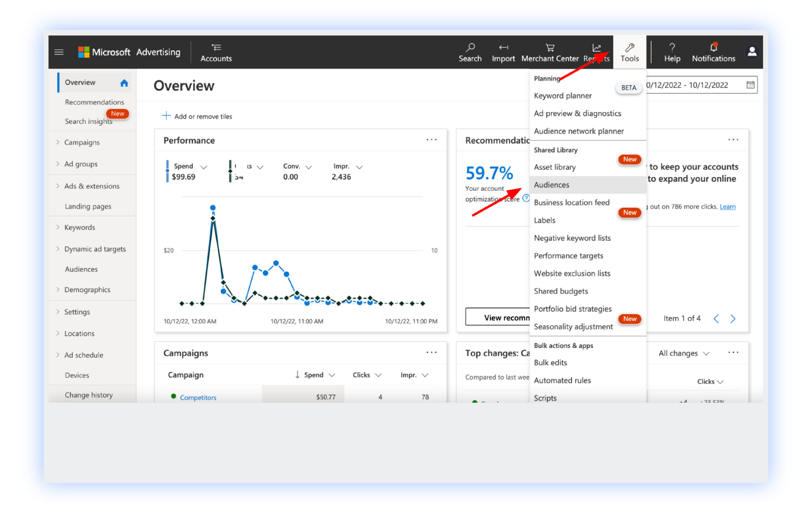This screenshot has width=812, height=513.
Task: Expand Ads & extensions in the sidebar
Action: point(58,186)
